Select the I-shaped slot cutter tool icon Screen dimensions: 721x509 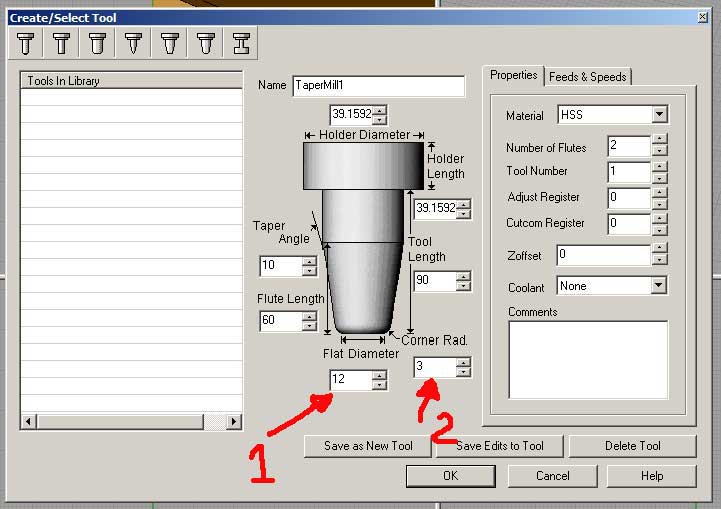241,43
